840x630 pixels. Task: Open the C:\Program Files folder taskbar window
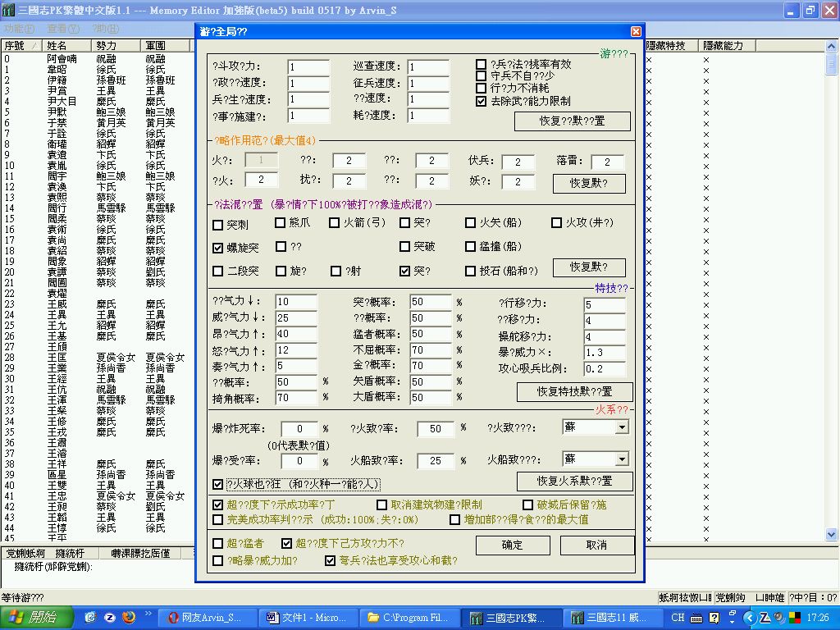[409, 617]
